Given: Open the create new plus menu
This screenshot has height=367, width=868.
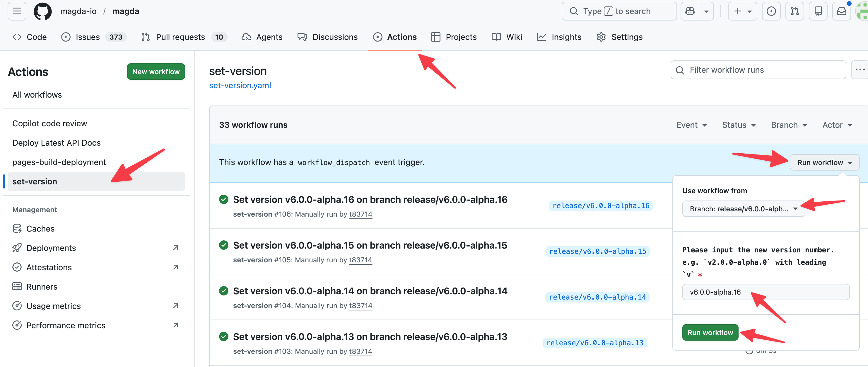Looking at the screenshot, I should click(x=742, y=11).
